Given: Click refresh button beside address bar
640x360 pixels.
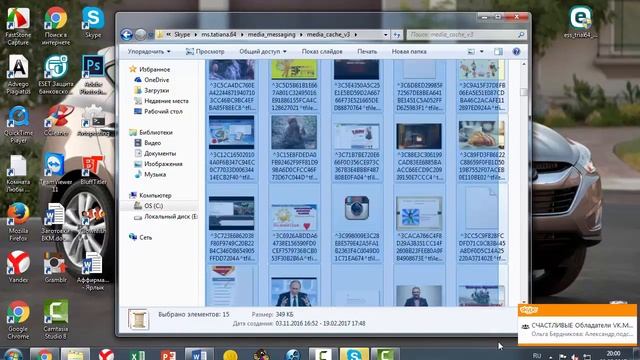Looking at the screenshot, I should [397, 35].
